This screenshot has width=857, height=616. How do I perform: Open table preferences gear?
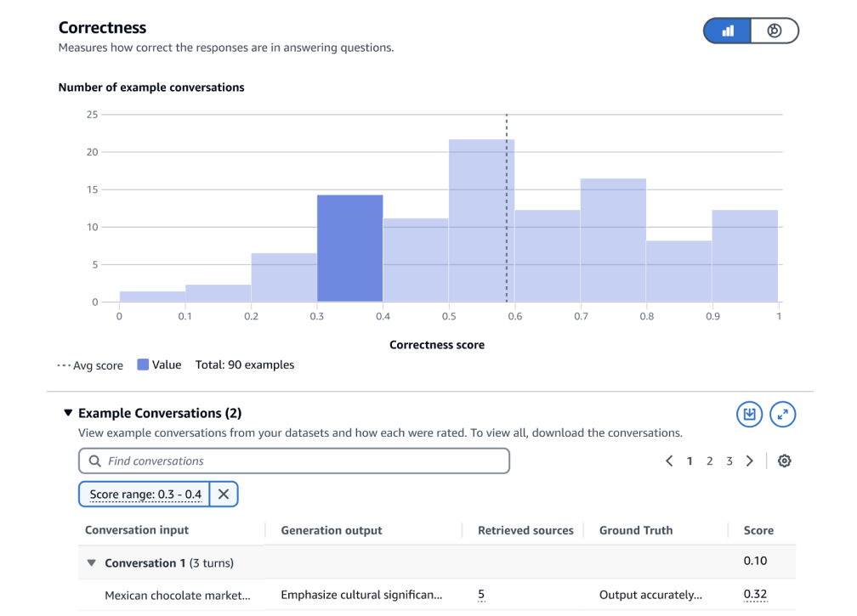[x=784, y=461]
